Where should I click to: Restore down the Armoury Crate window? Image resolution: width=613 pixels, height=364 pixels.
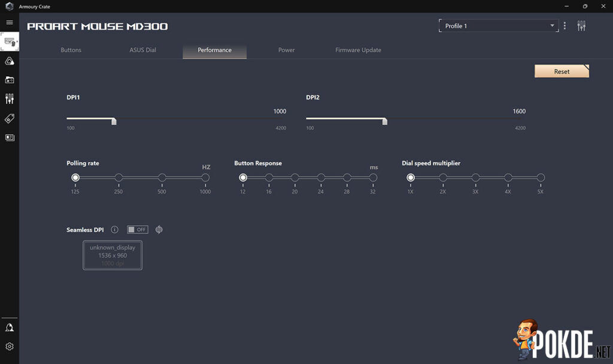coord(585,6)
